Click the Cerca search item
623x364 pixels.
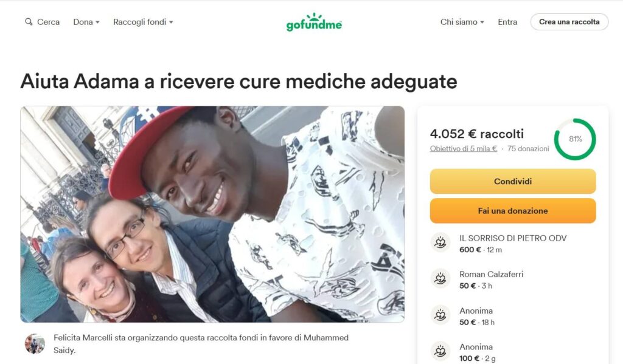point(43,22)
